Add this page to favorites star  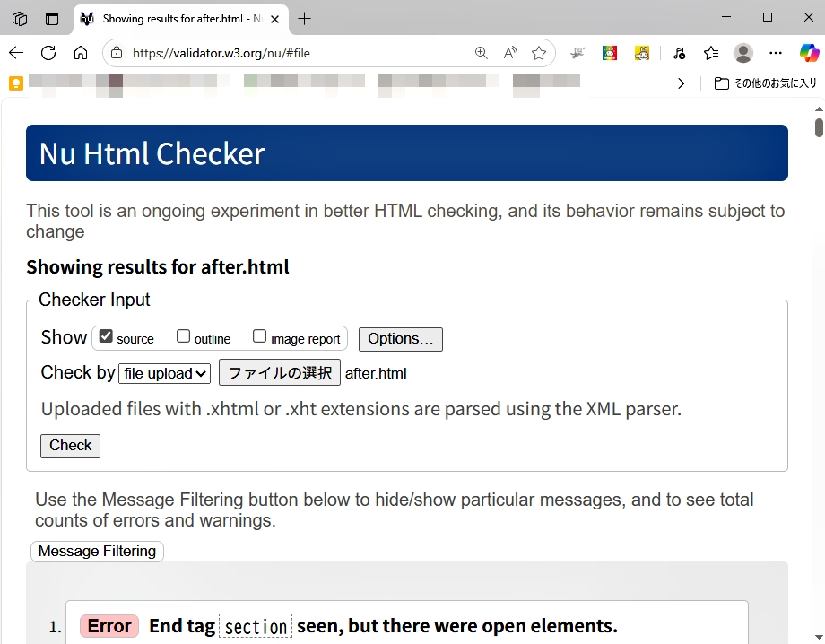coord(539,53)
